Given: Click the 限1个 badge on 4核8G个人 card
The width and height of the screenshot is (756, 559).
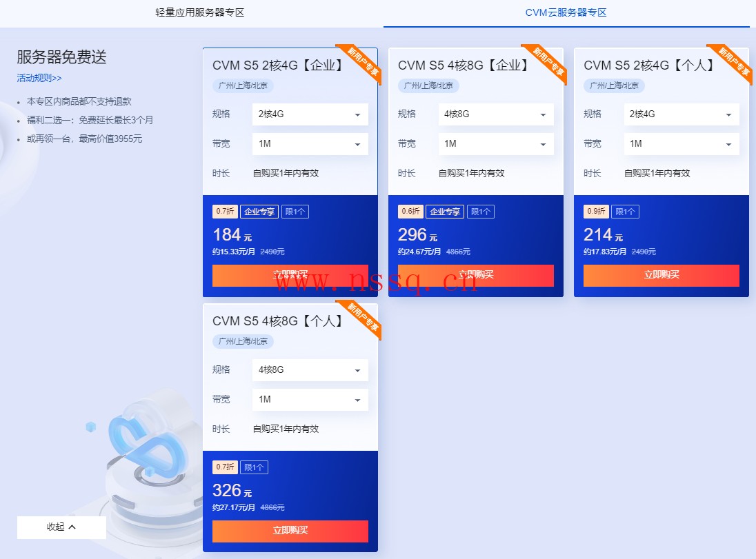Looking at the screenshot, I should click(x=254, y=467).
